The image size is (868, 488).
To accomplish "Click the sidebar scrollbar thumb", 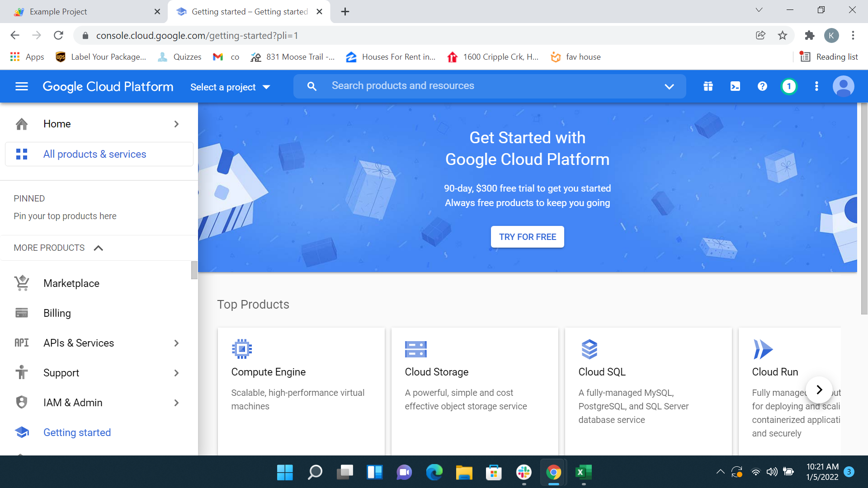I will click(194, 270).
